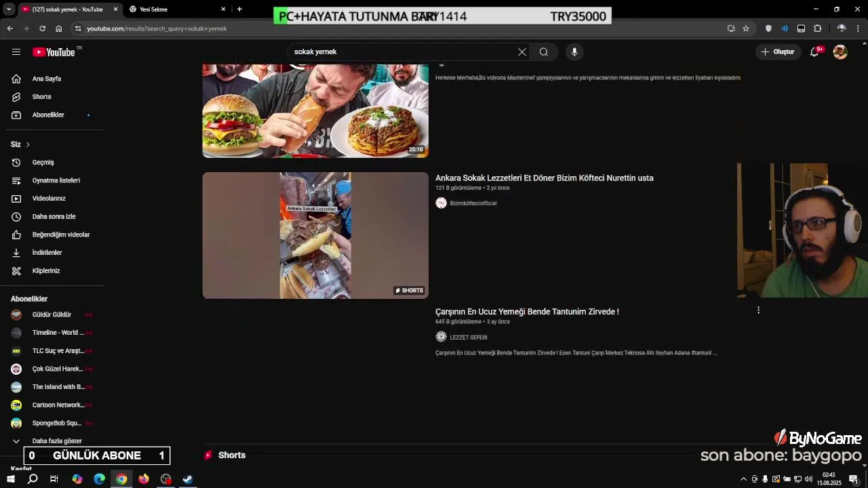Screen dimensions: 868x488
Task: Open the YouTube account avatar menu
Action: pos(840,52)
